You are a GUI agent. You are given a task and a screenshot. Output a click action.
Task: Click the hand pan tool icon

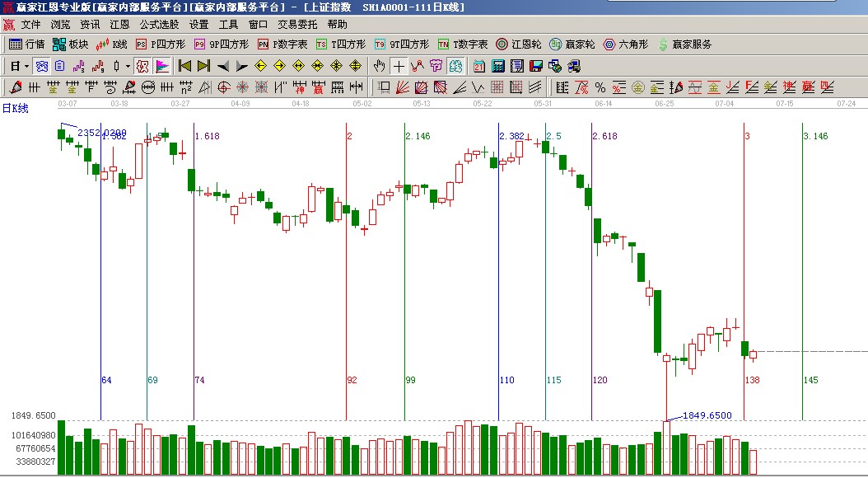click(x=380, y=66)
